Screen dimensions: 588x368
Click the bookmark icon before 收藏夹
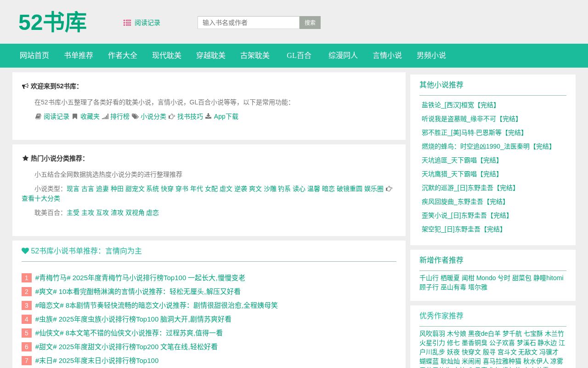[x=75, y=116]
